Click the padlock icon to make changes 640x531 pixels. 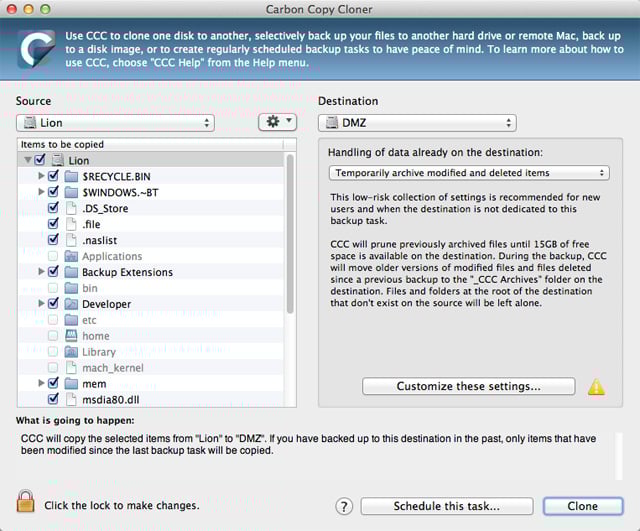point(25,501)
